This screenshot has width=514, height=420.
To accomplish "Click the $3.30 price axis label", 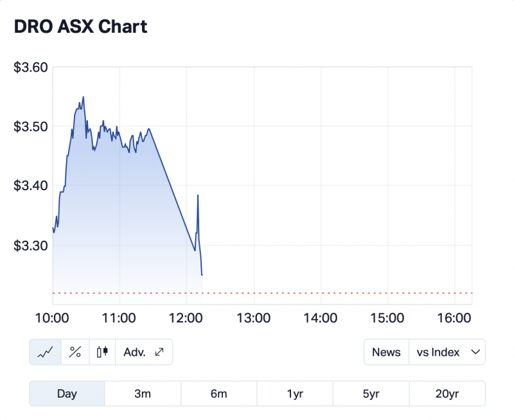I will pyautogui.click(x=30, y=245).
